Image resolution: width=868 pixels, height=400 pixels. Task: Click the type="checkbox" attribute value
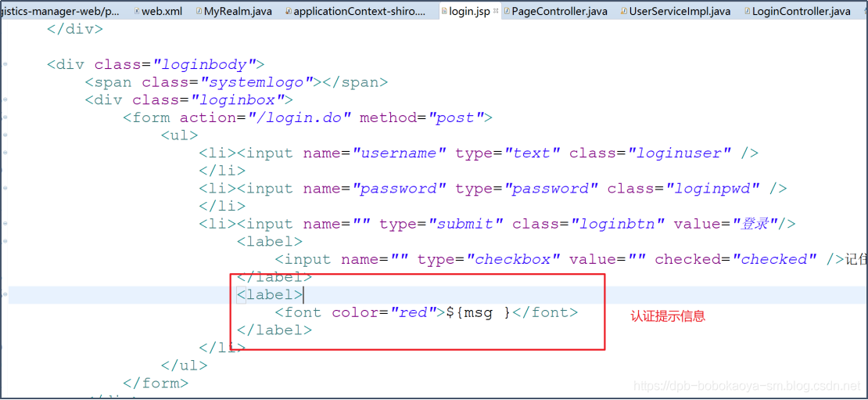513,259
